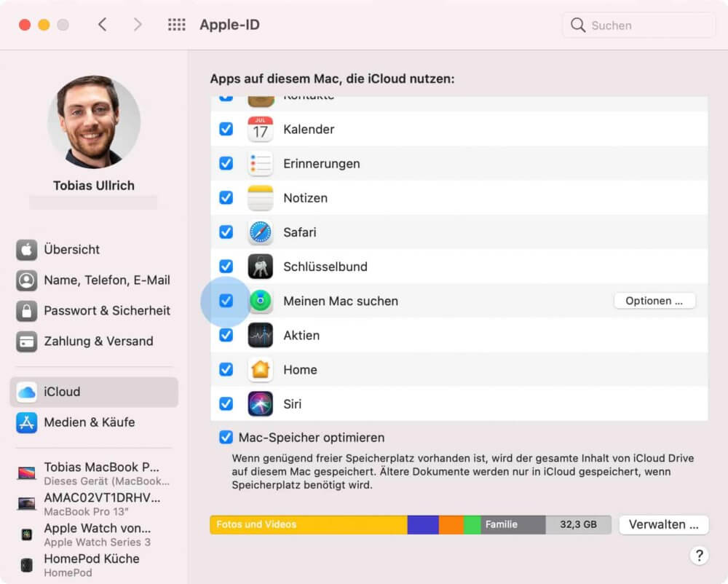The image size is (728, 584).
Task: Go back with the left arrow
Action: coord(103,25)
